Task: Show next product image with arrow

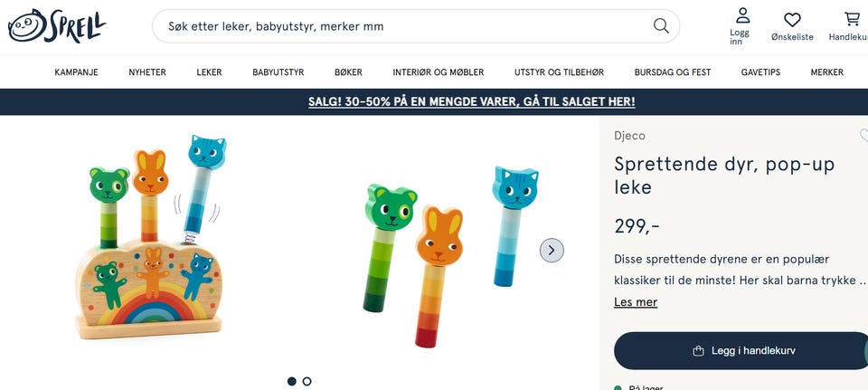Action: click(552, 251)
